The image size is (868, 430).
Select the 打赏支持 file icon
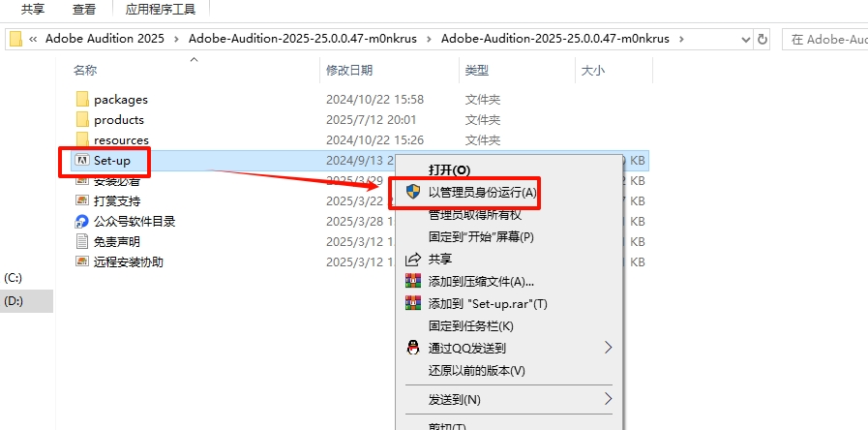coord(82,200)
